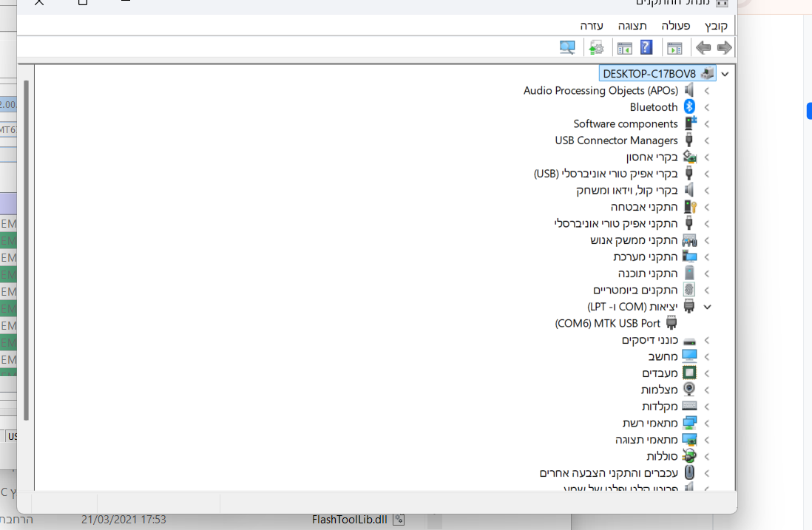This screenshot has width=812, height=530.
Task: Open Help using the blue question mark icon
Action: 645,47
